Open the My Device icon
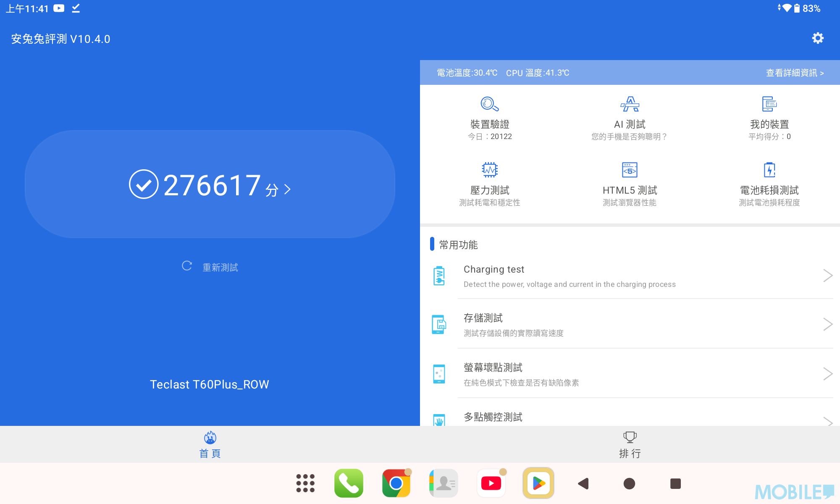This screenshot has width=840, height=504. pyautogui.click(x=769, y=104)
